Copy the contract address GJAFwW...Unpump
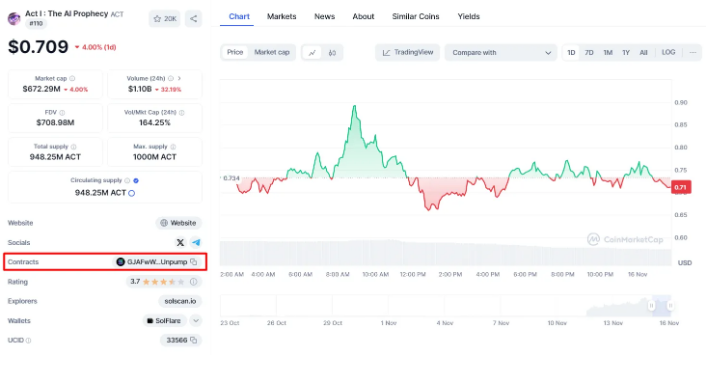 pyautogui.click(x=194, y=262)
